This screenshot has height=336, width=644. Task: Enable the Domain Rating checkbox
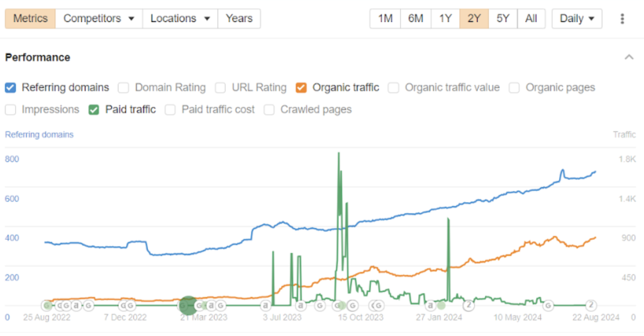point(124,88)
